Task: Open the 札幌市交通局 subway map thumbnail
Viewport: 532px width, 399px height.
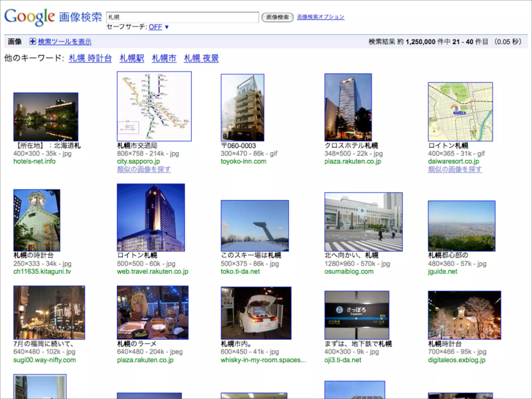Action: click(154, 107)
